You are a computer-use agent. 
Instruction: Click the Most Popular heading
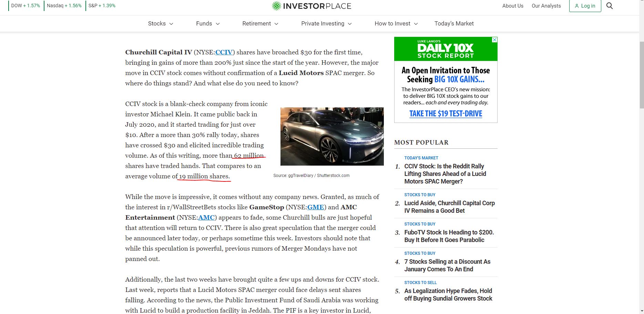[x=421, y=143]
